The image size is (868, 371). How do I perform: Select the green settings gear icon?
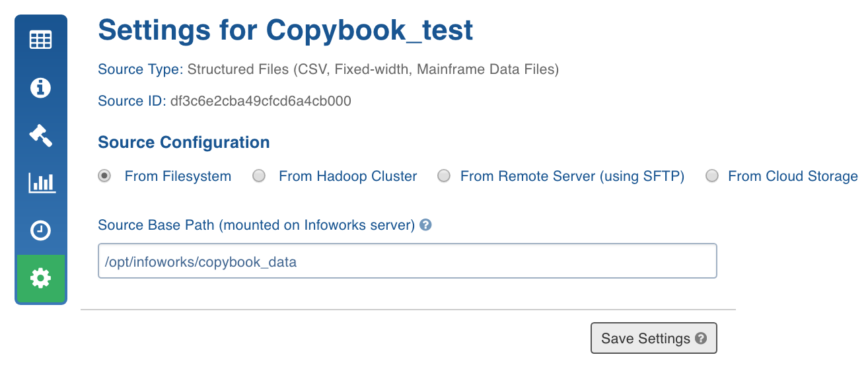click(40, 279)
